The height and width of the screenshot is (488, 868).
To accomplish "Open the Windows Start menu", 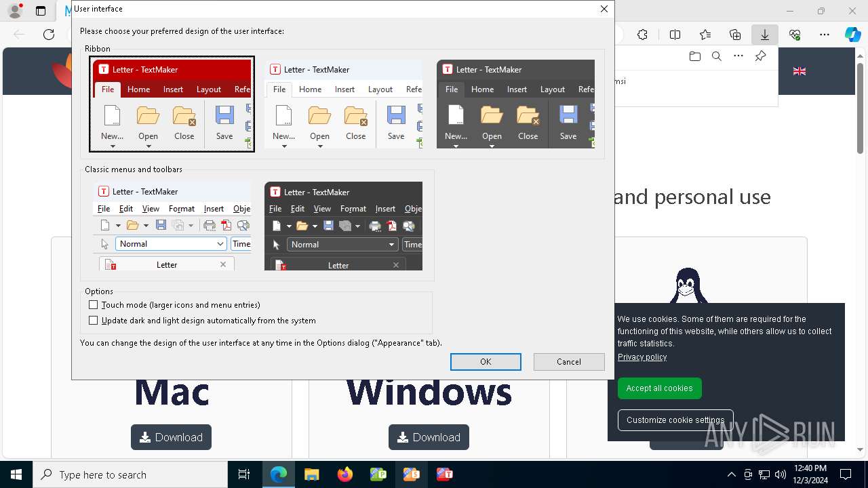I will pyautogui.click(x=16, y=474).
